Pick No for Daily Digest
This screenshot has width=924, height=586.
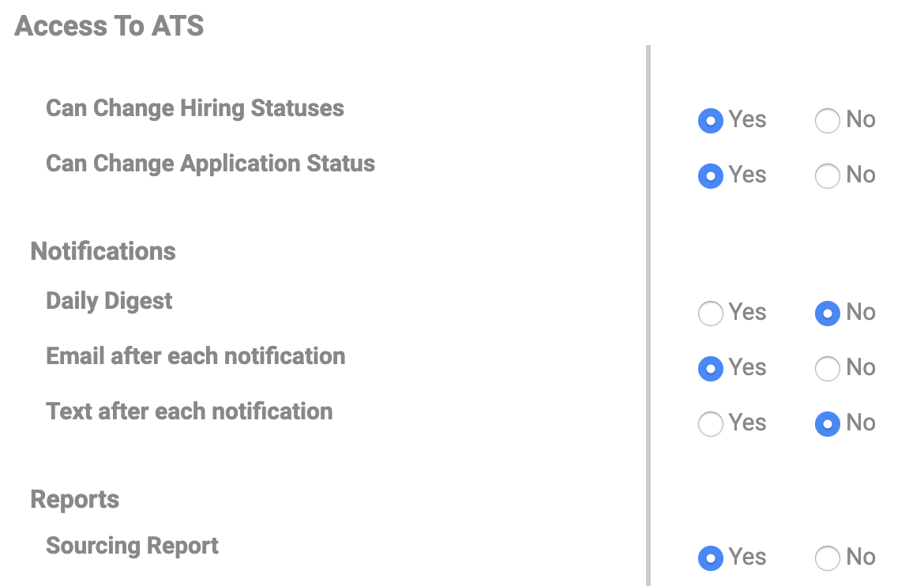tap(827, 314)
